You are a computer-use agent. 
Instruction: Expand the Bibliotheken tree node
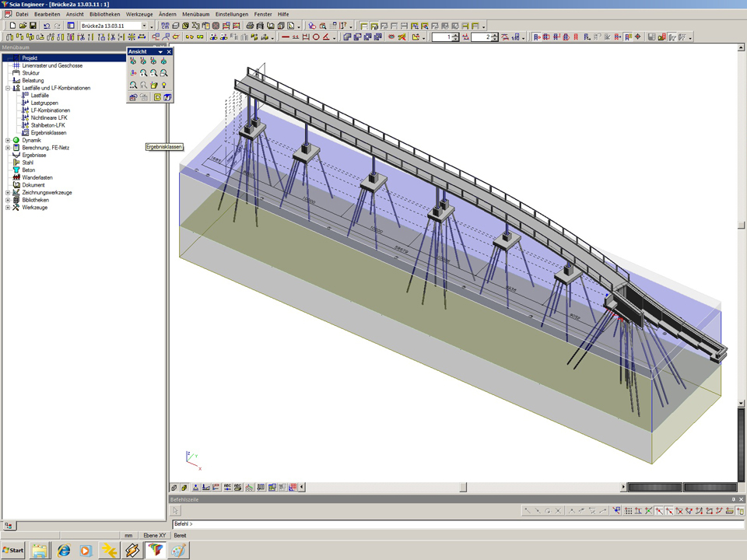click(8, 200)
